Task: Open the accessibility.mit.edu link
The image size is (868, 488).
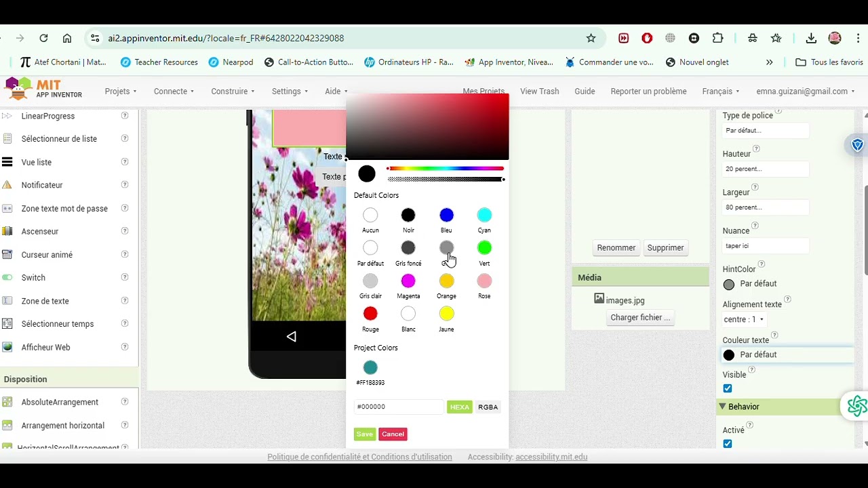Action: (x=551, y=457)
